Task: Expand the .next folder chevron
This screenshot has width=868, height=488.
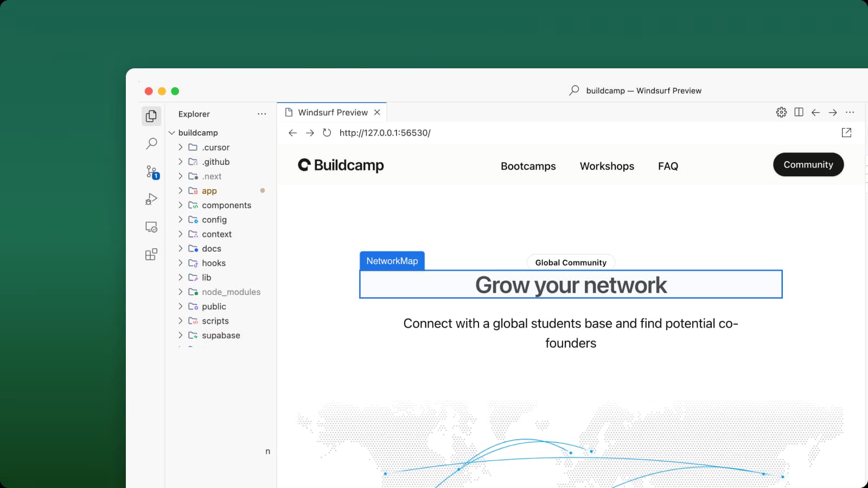Action: coord(181,176)
